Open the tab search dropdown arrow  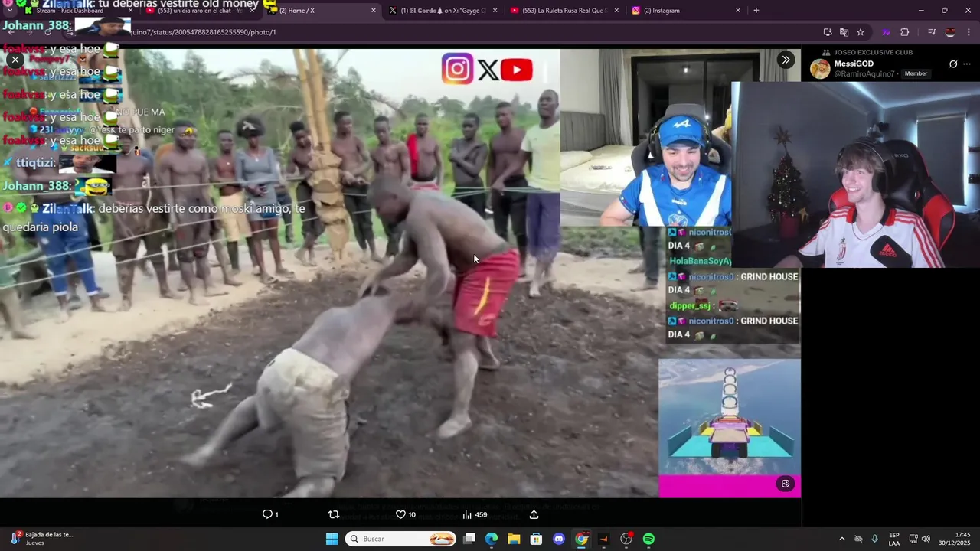click(8, 11)
